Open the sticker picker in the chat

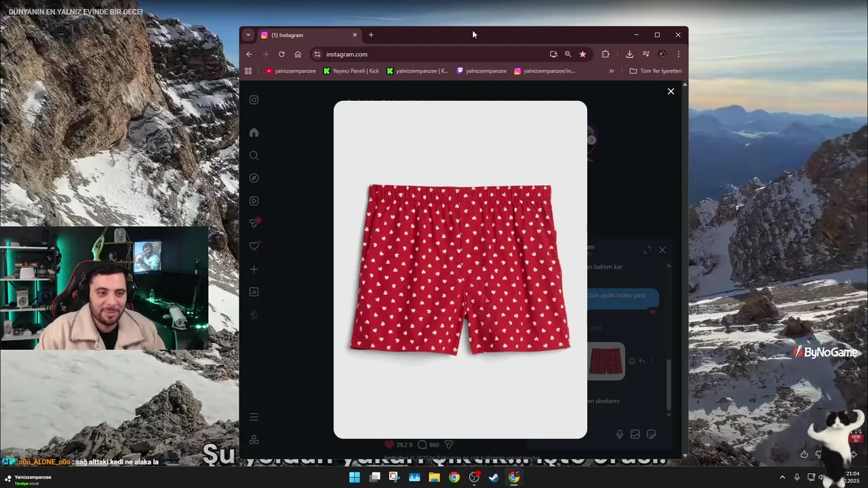click(652, 434)
